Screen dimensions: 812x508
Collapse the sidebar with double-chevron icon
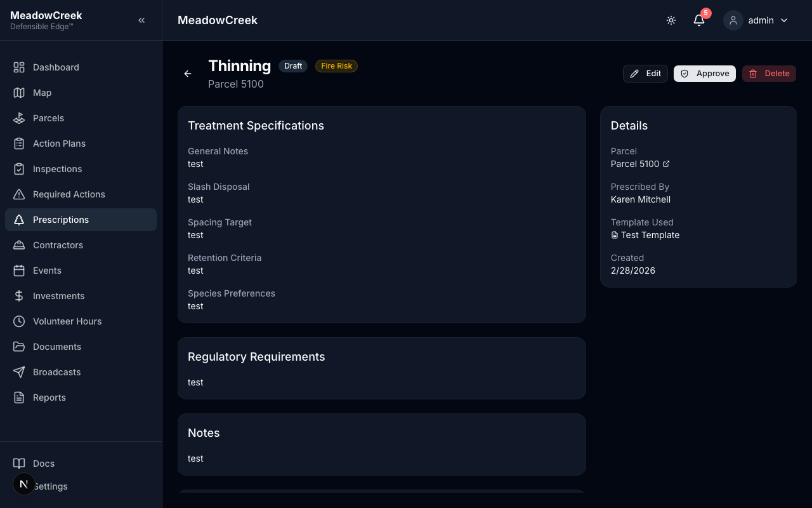pos(141,20)
